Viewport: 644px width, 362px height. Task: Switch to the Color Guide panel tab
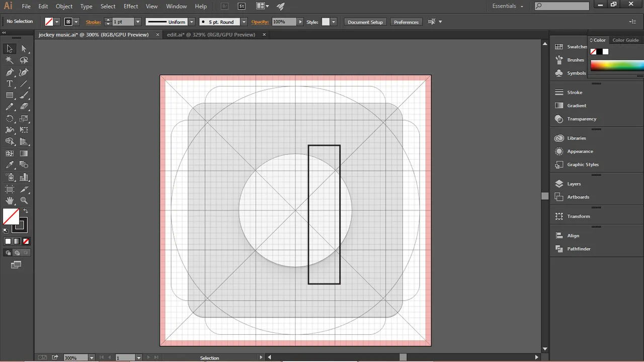625,40
